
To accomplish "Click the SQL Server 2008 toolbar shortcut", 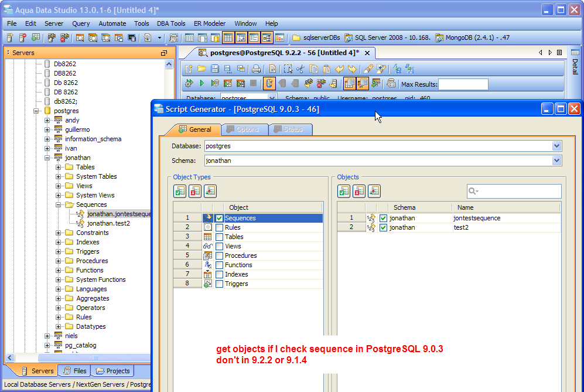I will 387,38.
